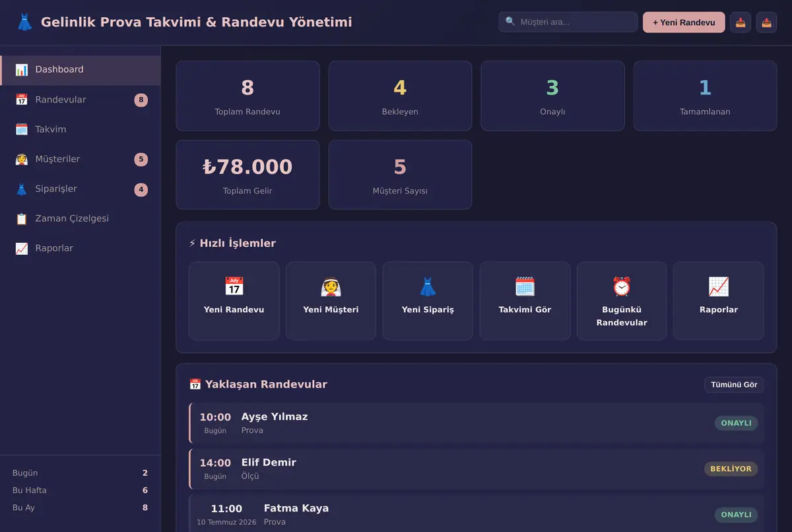The height and width of the screenshot is (532, 792).
Task: Click the Bu Ay count in sidebar footer
Action: 145,508
